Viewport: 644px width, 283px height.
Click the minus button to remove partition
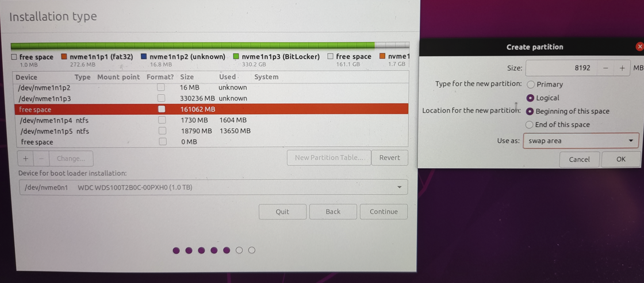(41, 158)
